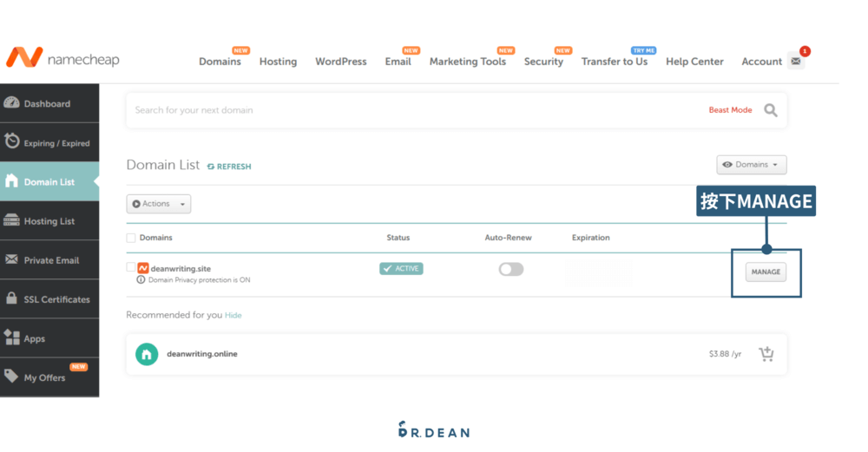The image size is (868, 452).
Task: Tick the select-all Domains checkbox
Action: pyautogui.click(x=131, y=238)
